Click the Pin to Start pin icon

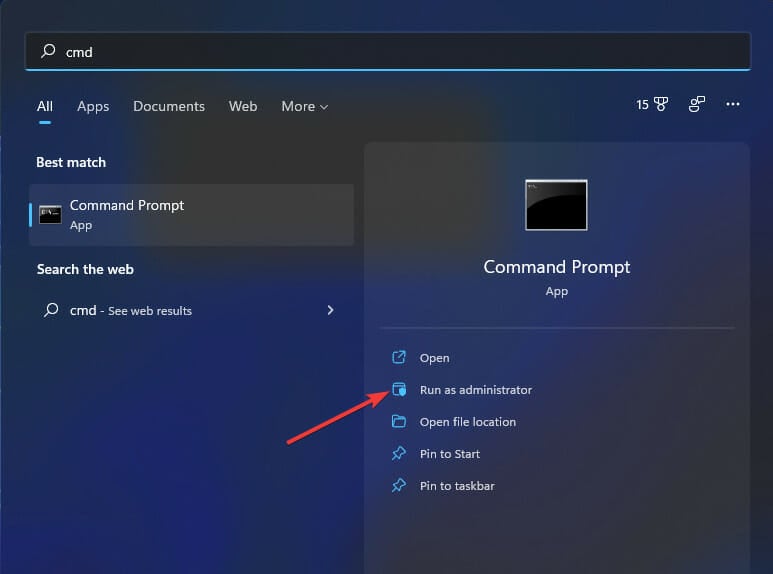(x=399, y=453)
